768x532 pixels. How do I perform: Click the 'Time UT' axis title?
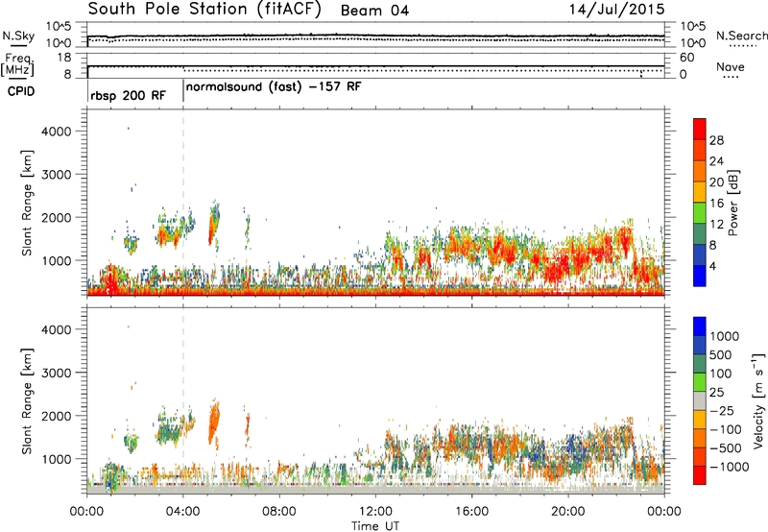click(375, 526)
